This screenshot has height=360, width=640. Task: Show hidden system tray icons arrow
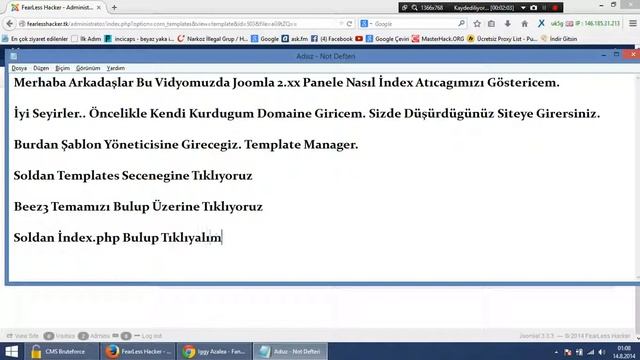[556, 352]
